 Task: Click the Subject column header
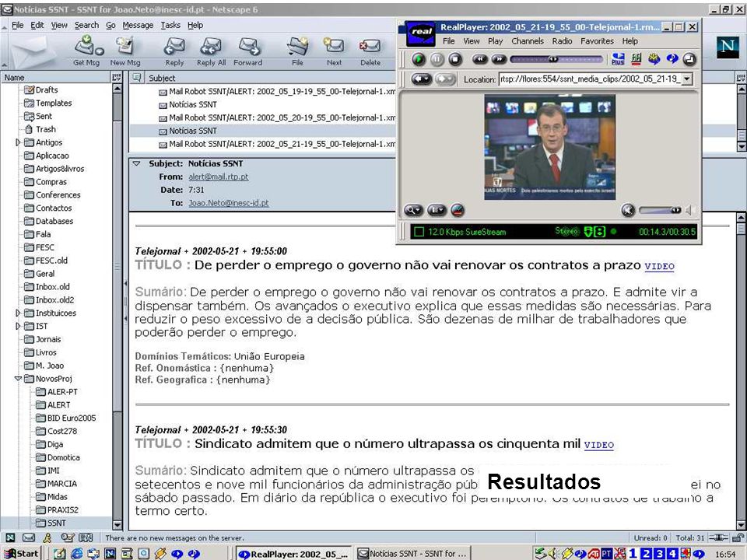(x=271, y=78)
